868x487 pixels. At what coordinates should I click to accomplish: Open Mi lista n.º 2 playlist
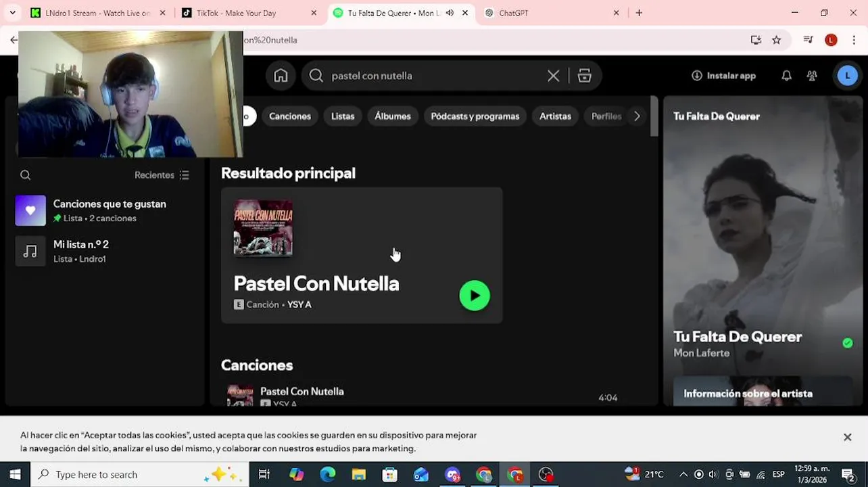tap(105, 252)
